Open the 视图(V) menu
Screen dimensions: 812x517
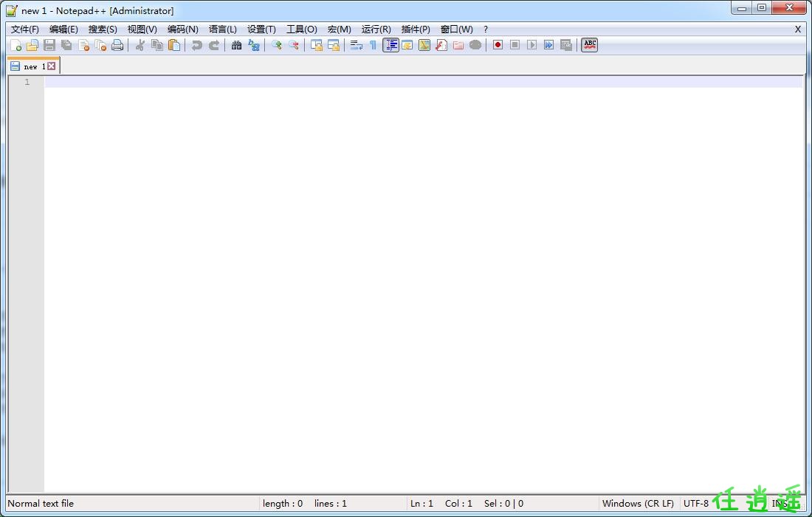click(142, 30)
